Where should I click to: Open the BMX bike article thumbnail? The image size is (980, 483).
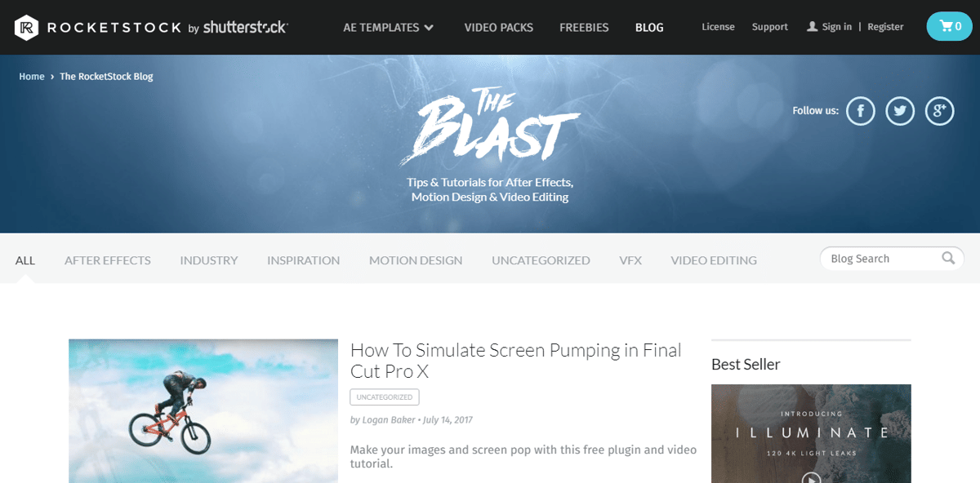click(x=203, y=411)
